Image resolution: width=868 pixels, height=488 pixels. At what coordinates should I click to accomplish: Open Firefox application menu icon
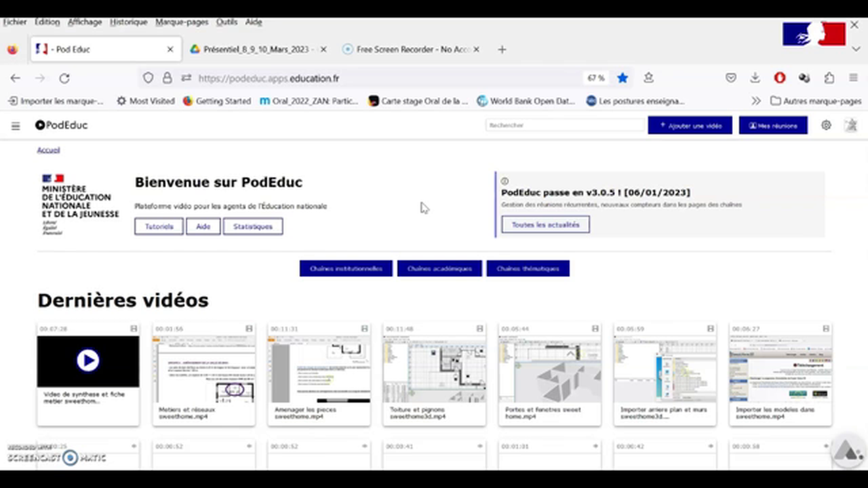[854, 78]
